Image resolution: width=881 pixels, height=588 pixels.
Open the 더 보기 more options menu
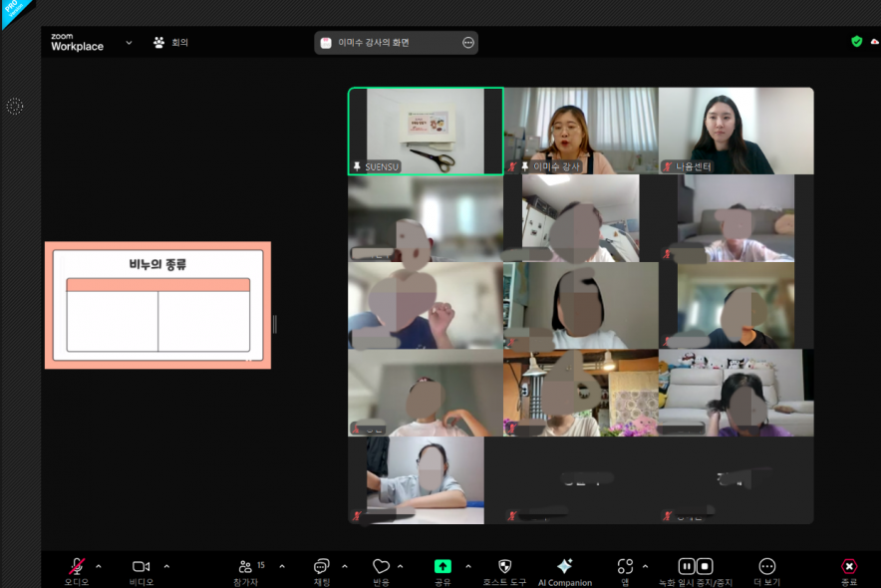tap(766, 566)
